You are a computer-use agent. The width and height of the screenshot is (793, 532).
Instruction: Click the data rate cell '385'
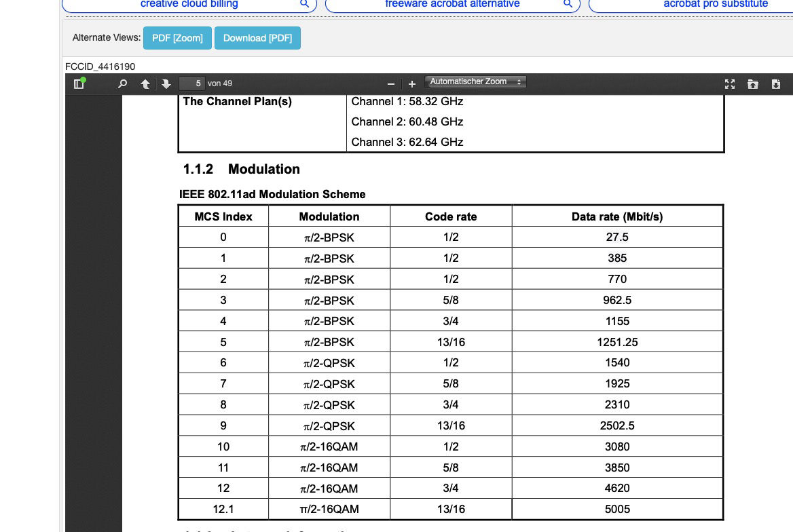coord(617,258)
